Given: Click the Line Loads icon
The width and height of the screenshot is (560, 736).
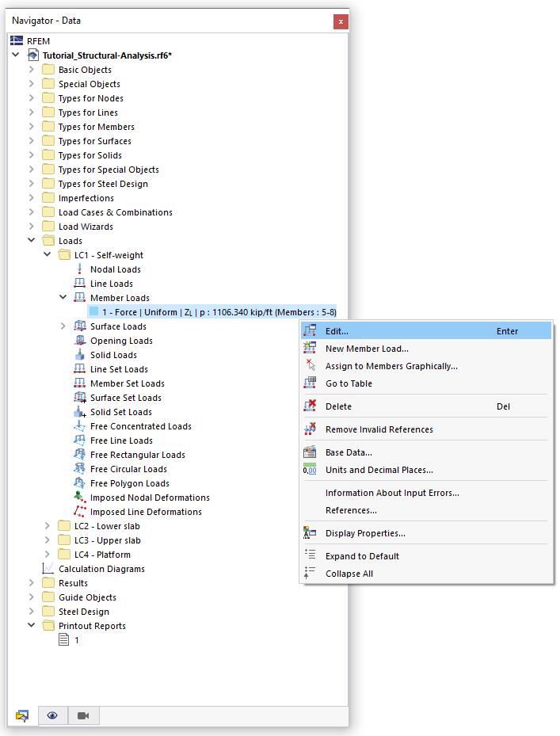Looking at the screenshot, I should pos(80,283).
